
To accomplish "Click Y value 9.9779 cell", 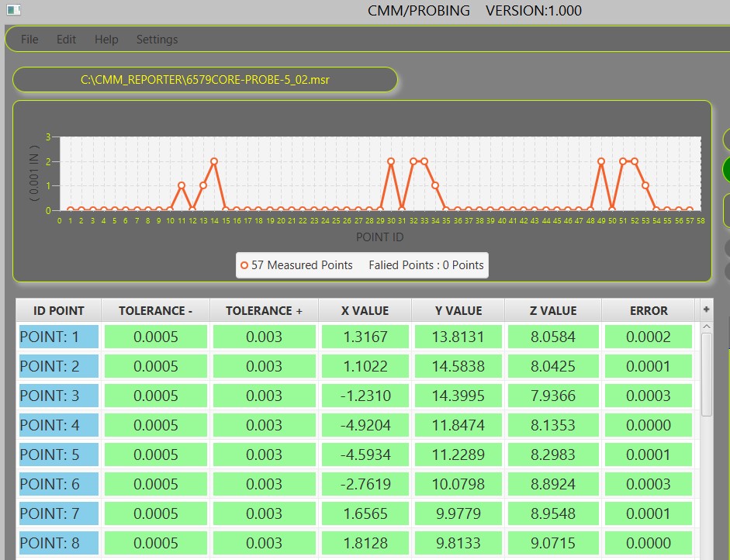I will coord(458,513).
